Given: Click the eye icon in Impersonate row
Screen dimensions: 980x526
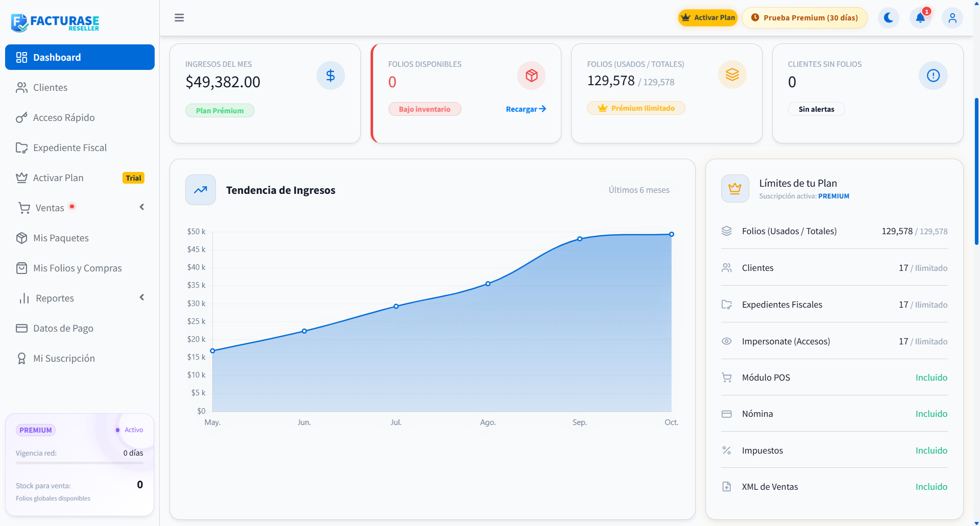Looking at the screenshot, I should pos(727,341).
